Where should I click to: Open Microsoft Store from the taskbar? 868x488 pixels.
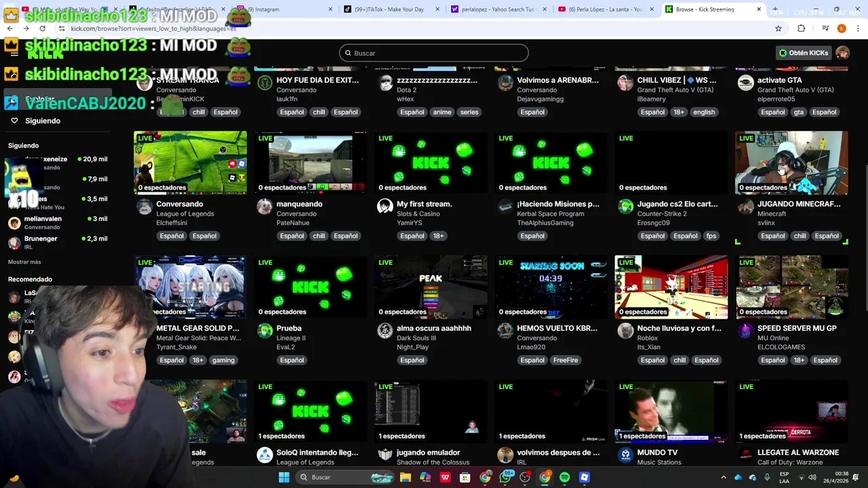[465, 477]
